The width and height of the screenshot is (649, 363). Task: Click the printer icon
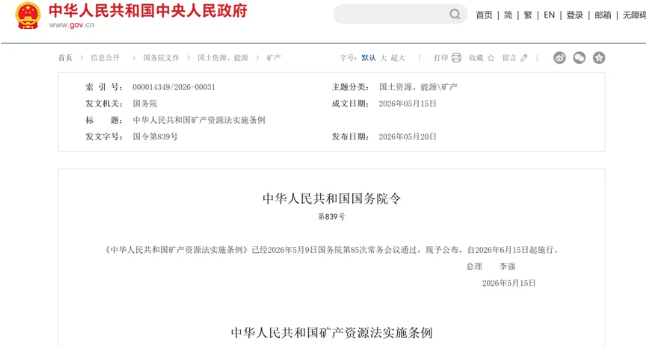(x=456, y=58)
